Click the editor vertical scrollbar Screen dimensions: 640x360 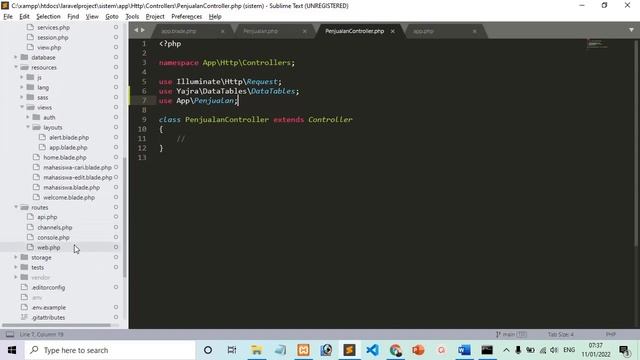[x=637, y=143]
